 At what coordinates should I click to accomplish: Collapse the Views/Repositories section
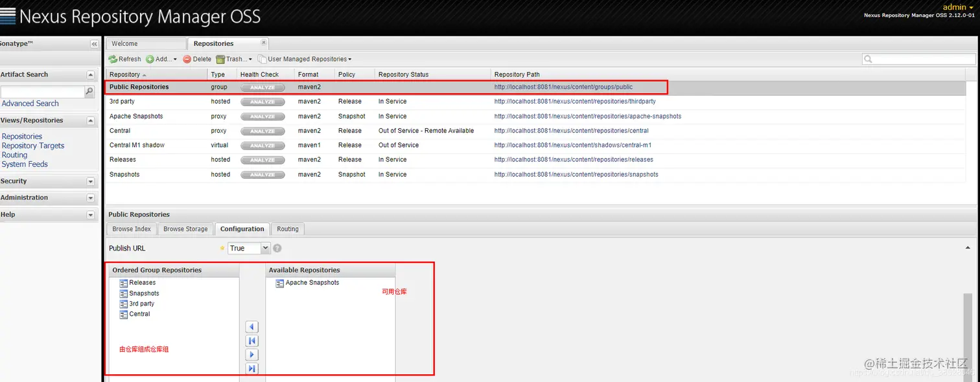(x=91, y=120)
